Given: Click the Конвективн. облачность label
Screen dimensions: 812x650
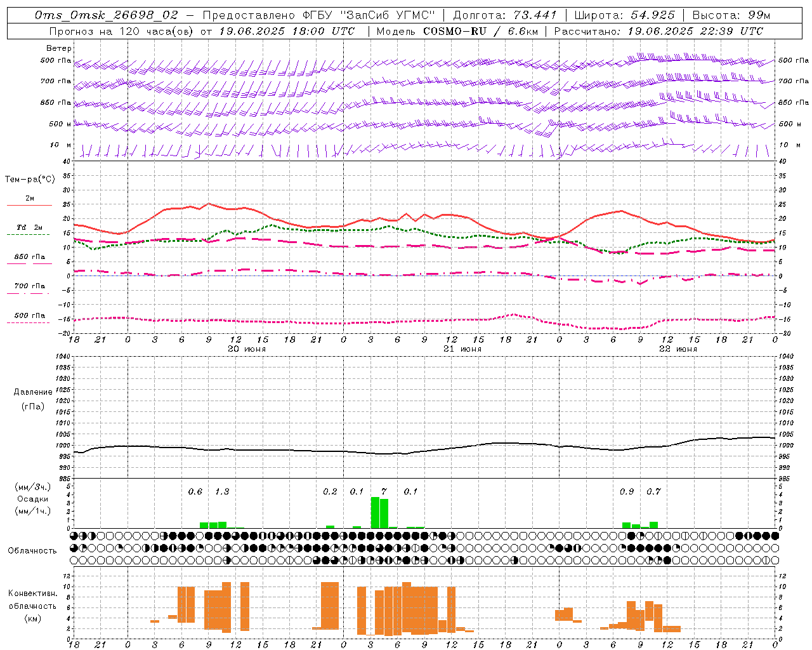Looking at the screenshot, I should pyautogui.click(x=32, y=599).
